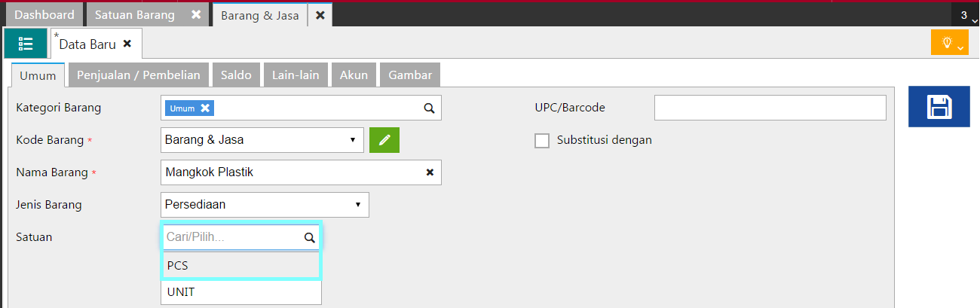Clear the Nama Barang text field
980x308 pixels.
(430, 172)
